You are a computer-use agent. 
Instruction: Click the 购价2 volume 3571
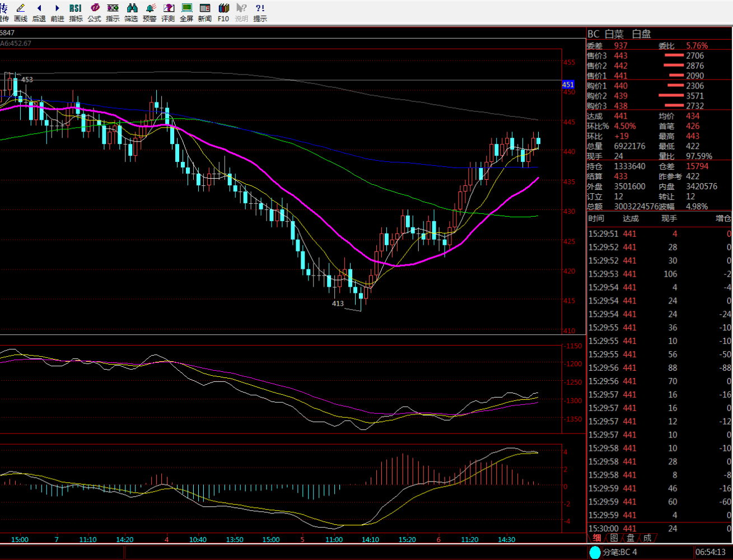point(695,96)
